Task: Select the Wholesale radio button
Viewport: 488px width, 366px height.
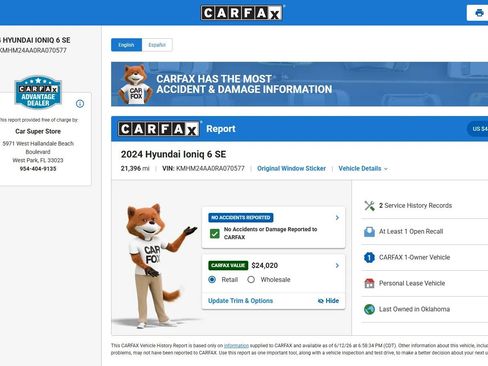Action: click(251, 279)
